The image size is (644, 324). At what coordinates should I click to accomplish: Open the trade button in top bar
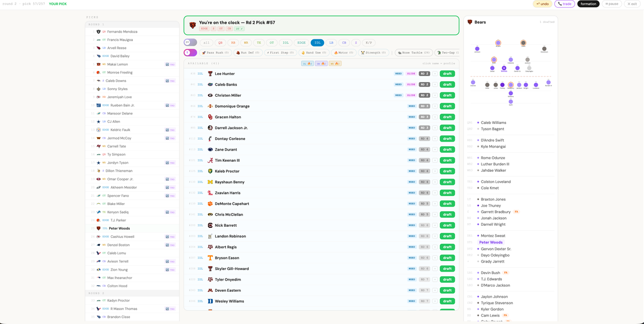tap(565, 4)
